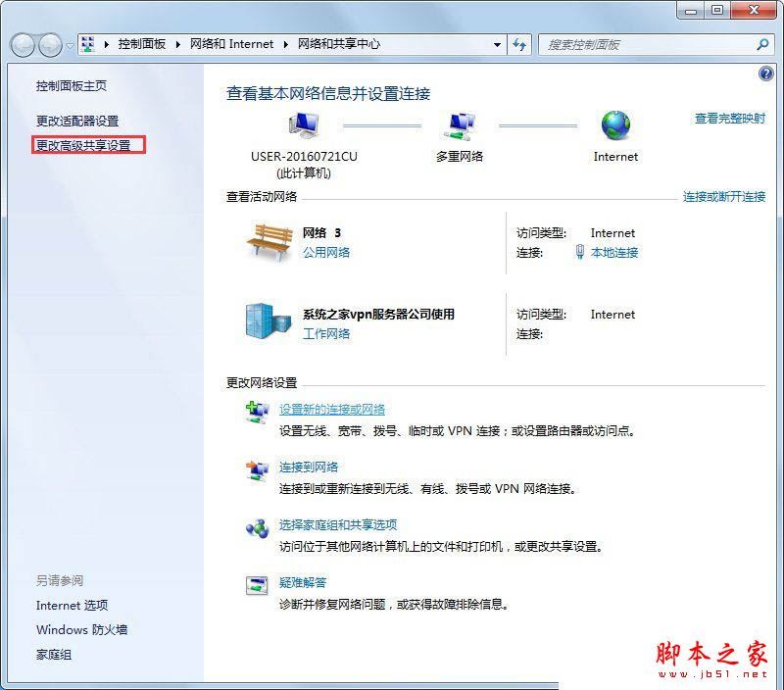Click the 连接到网络 icon

257,469
